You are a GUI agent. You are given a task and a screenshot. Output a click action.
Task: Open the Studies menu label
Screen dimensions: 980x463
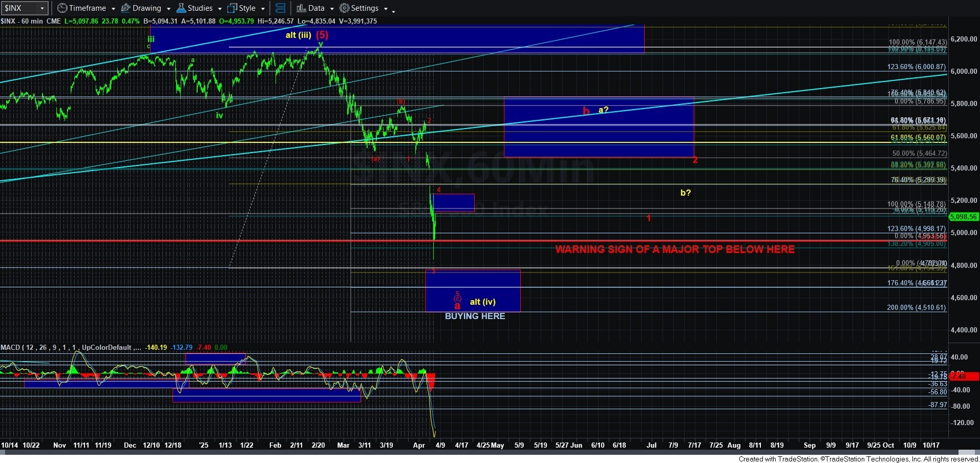tap(200, 8)
